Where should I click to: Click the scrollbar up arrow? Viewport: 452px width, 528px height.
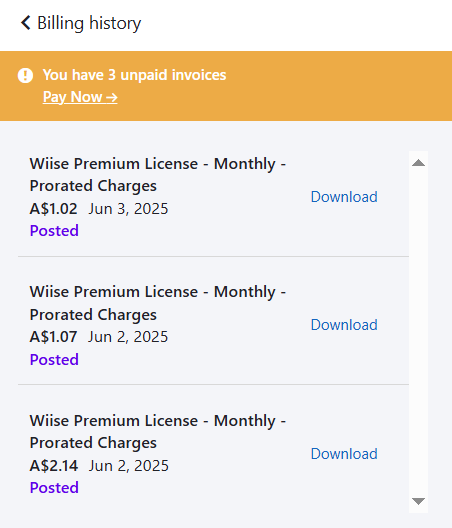click(x=418, y=163)
